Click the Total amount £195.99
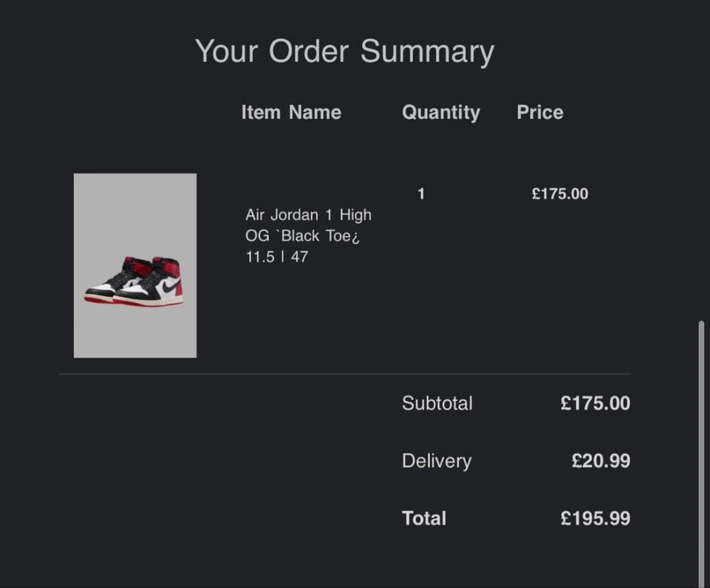The width and height of the screenshot is (710, 588). point(595,519)
